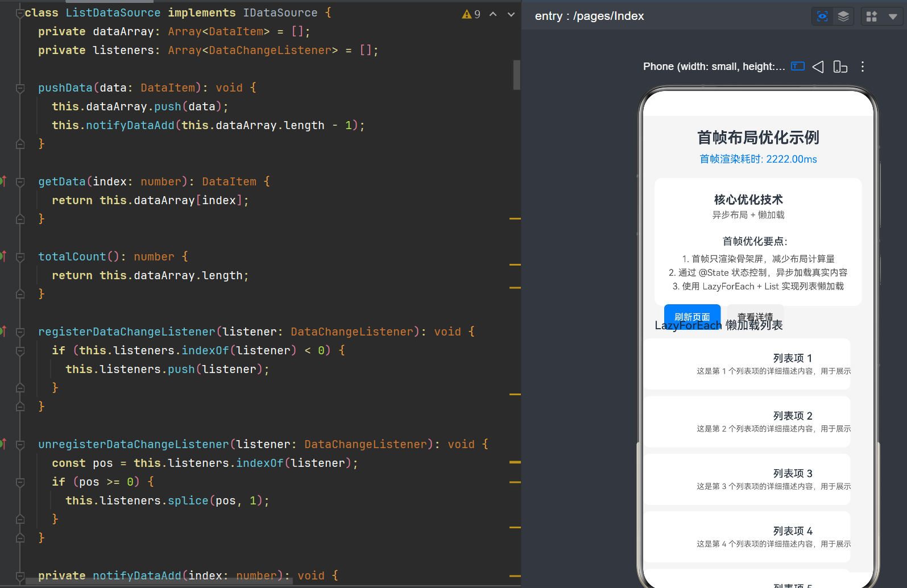907x588 pixels.
Task: Select 列表项 1 card in the preview list
Action: (x=747, y=364)
